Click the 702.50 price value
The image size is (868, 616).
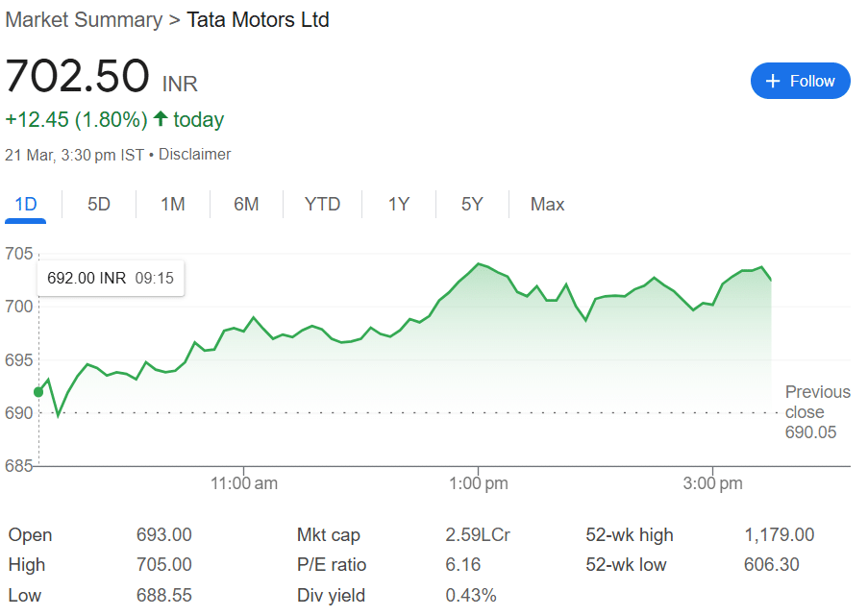[x=77, y=76]
